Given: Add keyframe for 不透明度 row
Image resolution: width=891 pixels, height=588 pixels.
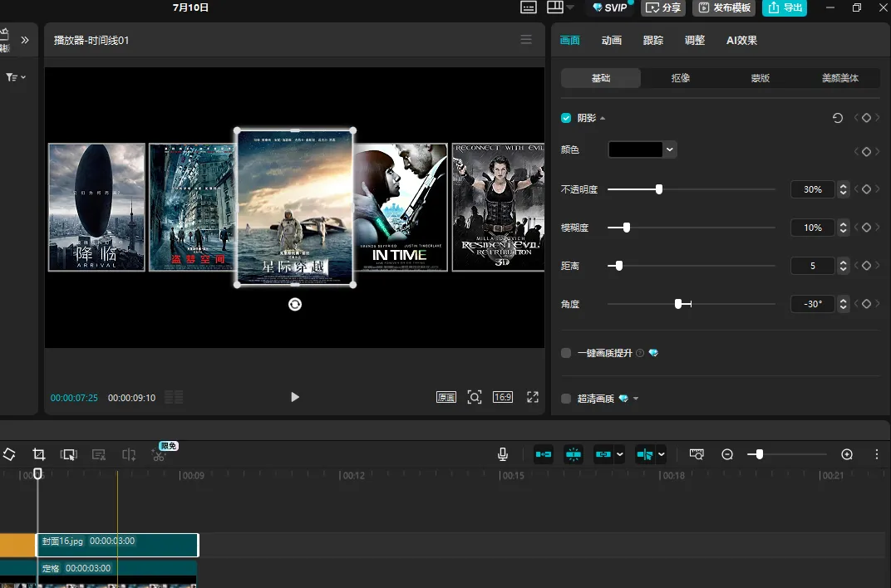Looking at the screenshot, I should pyautogui.click(x=866, y=189).
